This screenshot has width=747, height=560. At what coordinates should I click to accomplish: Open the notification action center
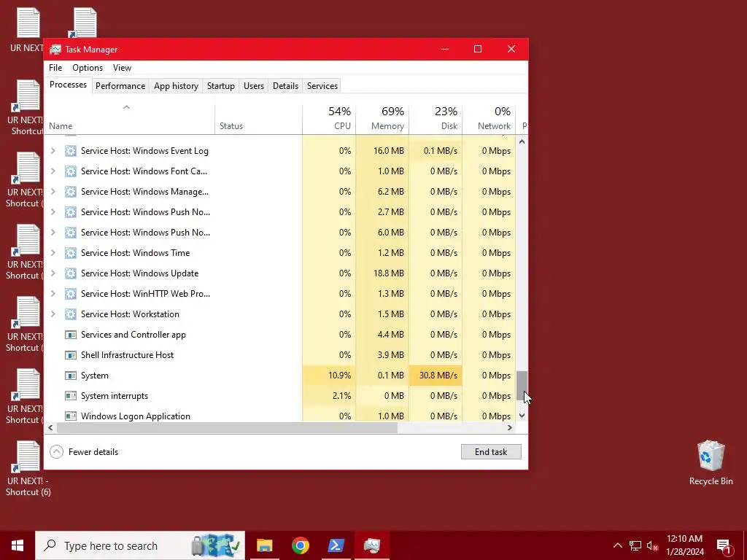(x=724, y=545)
